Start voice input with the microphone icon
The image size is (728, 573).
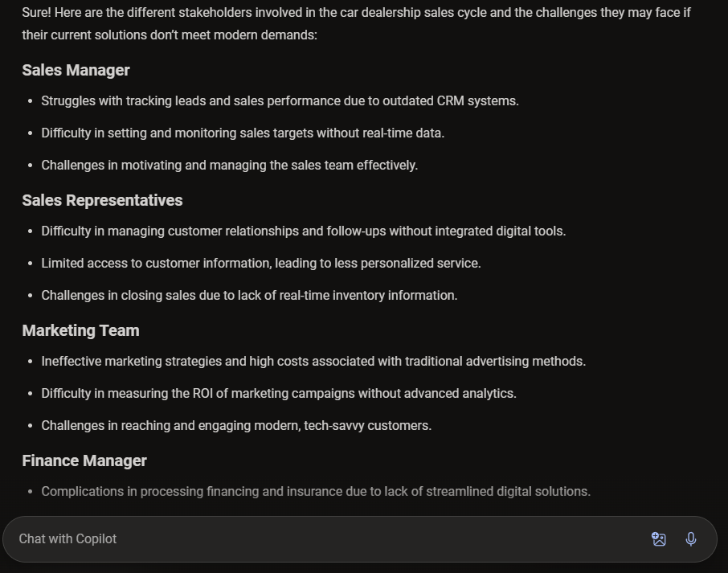pos(691,539)
